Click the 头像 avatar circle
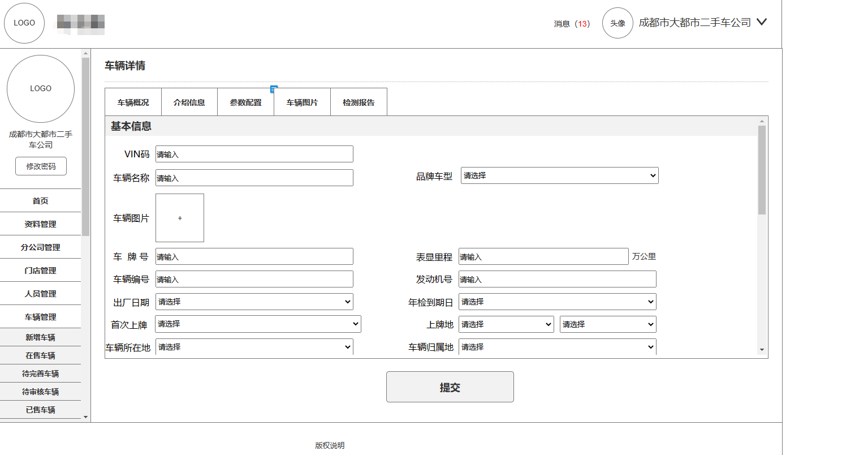This screenshot has width=868, height=455. tap(617, 23)
